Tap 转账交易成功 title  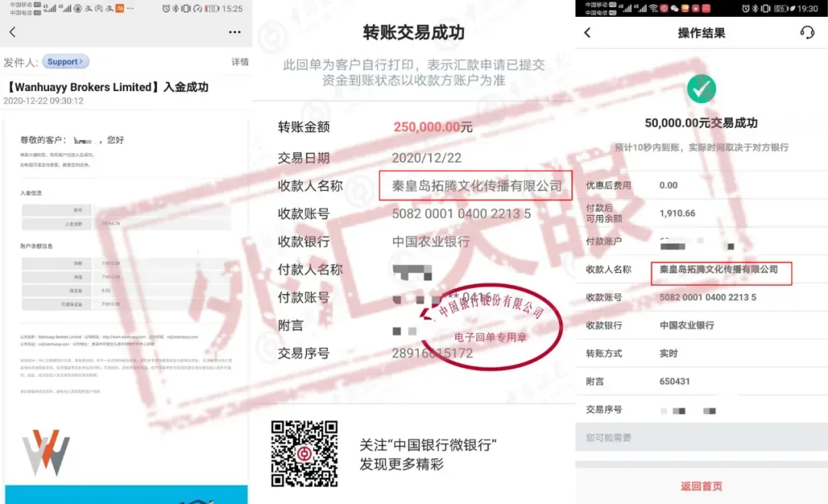[x=413, y=33]
